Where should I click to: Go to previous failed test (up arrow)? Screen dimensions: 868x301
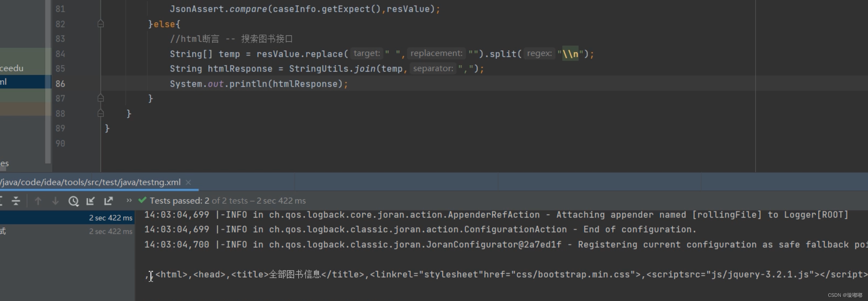[38, 201]
